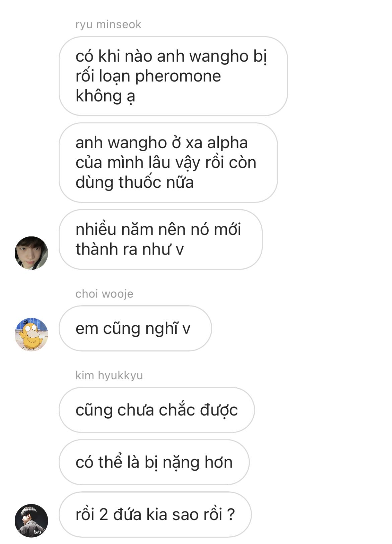Tap 'của mình lâu vậy rồi còn' line

point(166,163)
